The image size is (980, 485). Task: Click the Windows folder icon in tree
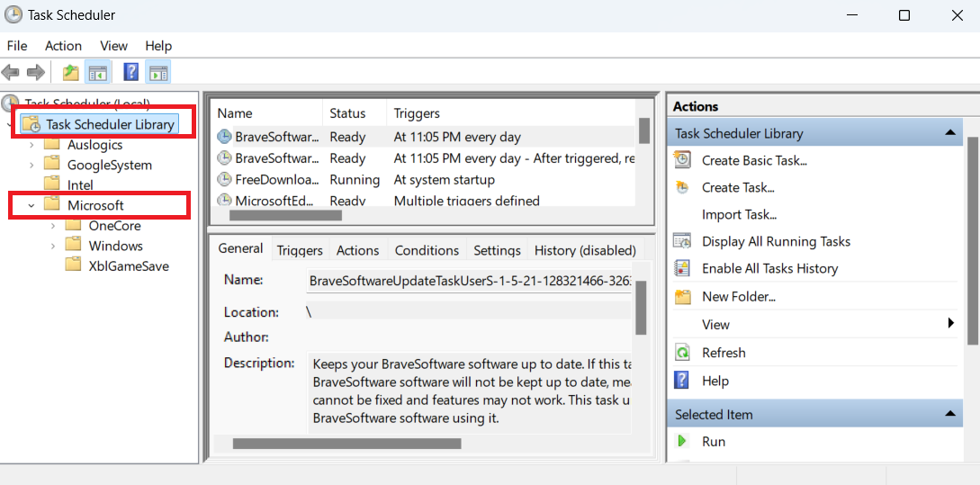[x=73, y=246]
